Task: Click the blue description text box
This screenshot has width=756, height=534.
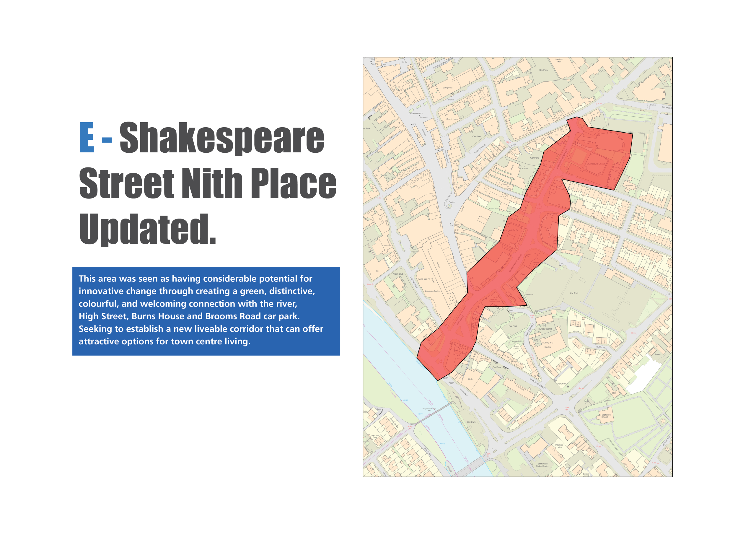Action: click(206, 311)
